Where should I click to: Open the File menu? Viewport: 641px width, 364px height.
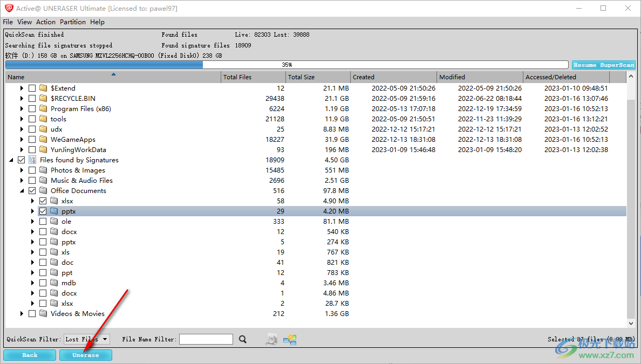[x=8, y=22]
